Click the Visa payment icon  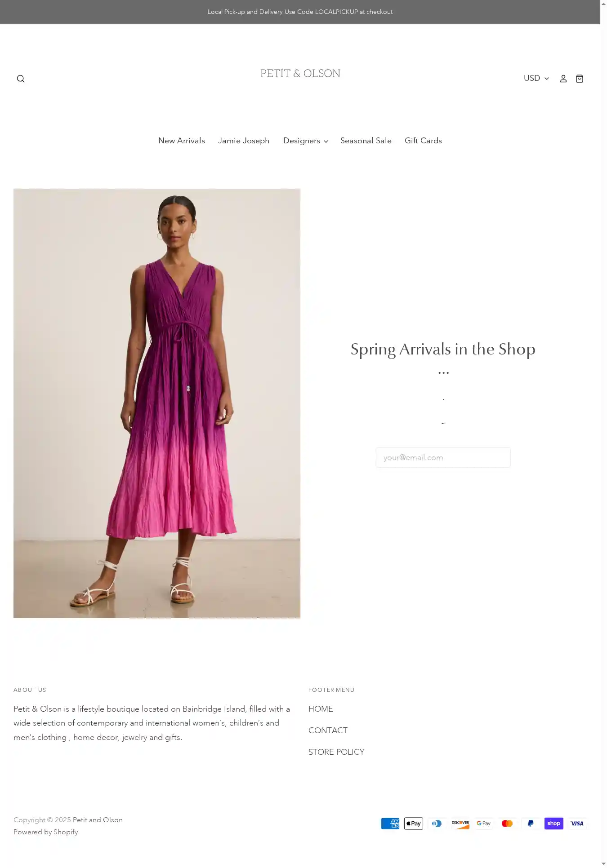pos(577,824)
